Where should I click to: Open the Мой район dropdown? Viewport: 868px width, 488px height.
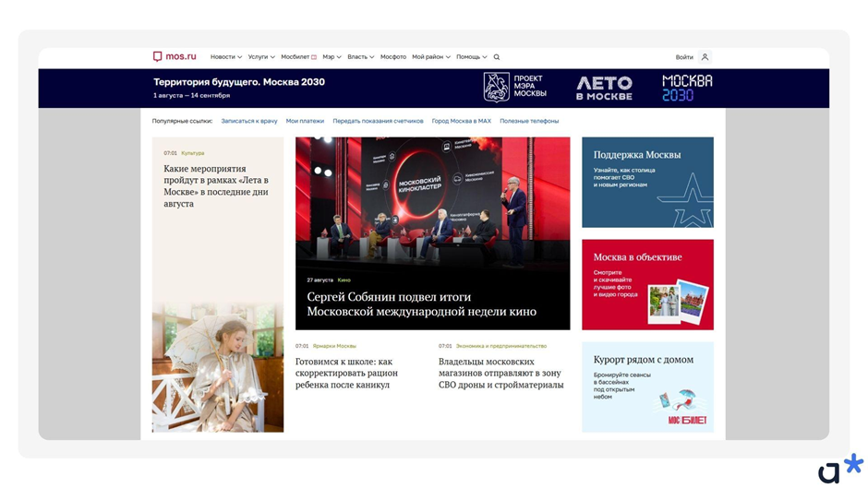click(430, 57)
